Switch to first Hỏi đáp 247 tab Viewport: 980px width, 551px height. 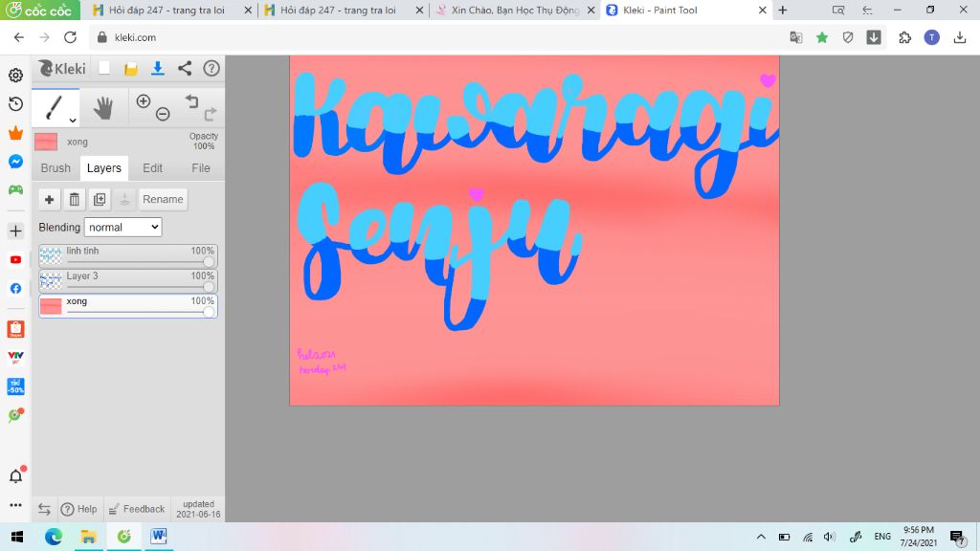tap(172, 10)
